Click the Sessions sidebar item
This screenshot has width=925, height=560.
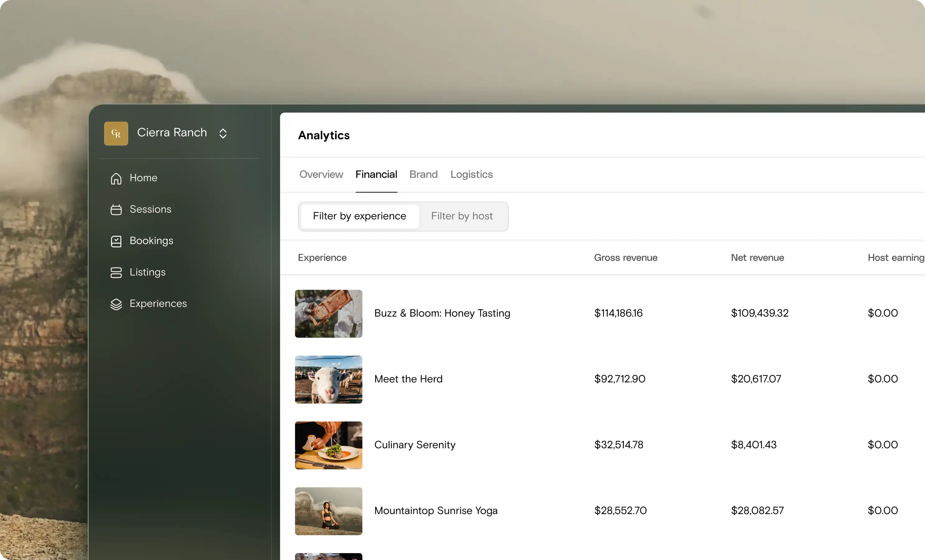pos(151,209)
